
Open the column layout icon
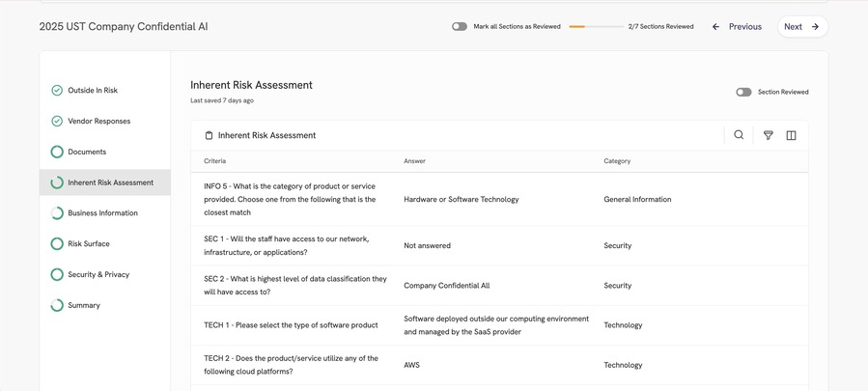coord(791,135)
